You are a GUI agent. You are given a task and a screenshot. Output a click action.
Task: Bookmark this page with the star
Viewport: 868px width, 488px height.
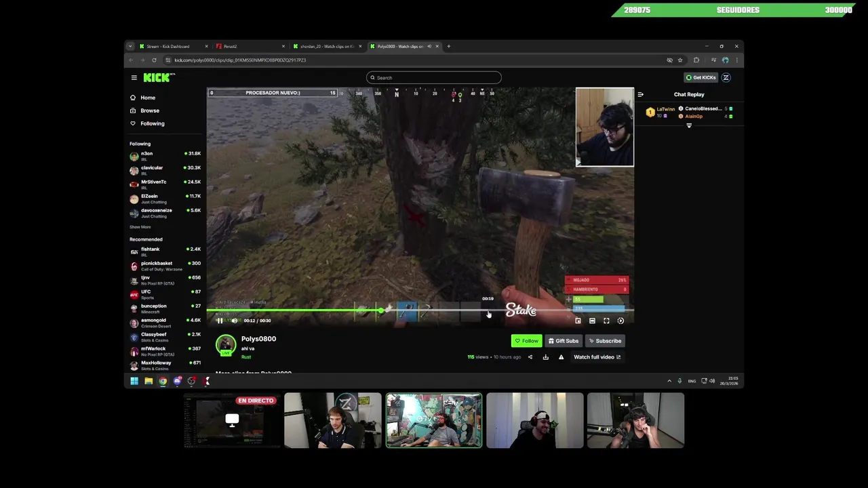click(680, 60)
